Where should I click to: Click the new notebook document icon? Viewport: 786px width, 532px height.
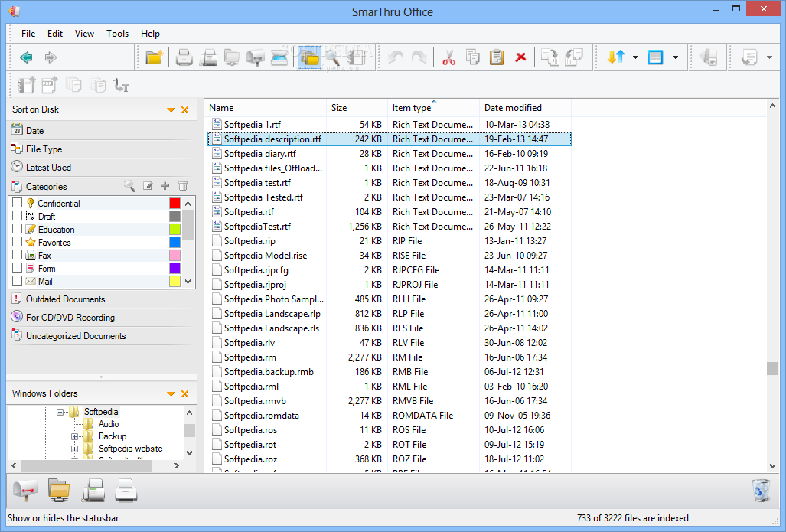point(26,85)
